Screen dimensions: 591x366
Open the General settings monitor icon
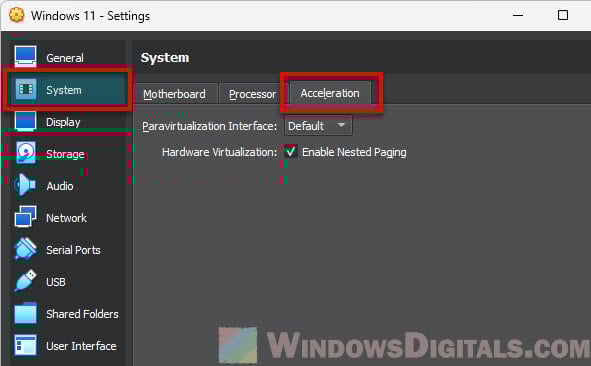point(26,56)
